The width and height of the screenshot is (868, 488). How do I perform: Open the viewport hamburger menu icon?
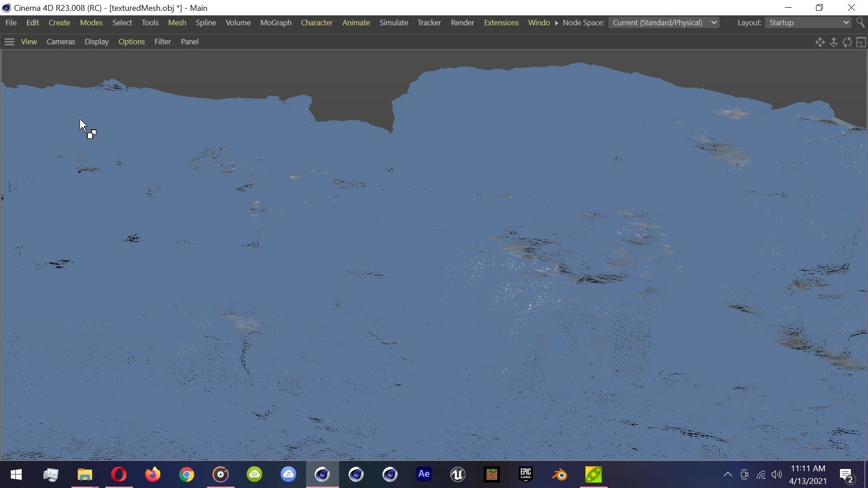[9, 42]
